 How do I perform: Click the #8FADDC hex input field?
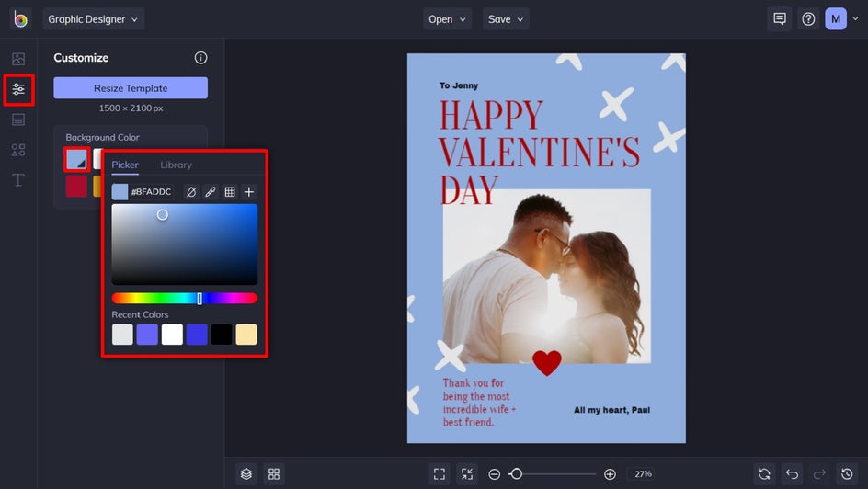[x=151, y=192]
